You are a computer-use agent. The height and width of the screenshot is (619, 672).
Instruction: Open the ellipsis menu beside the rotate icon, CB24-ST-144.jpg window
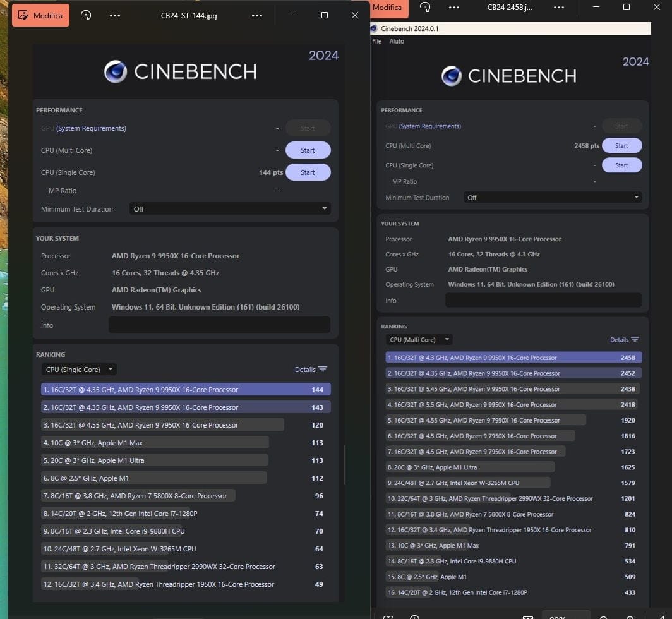coord(115,15)
